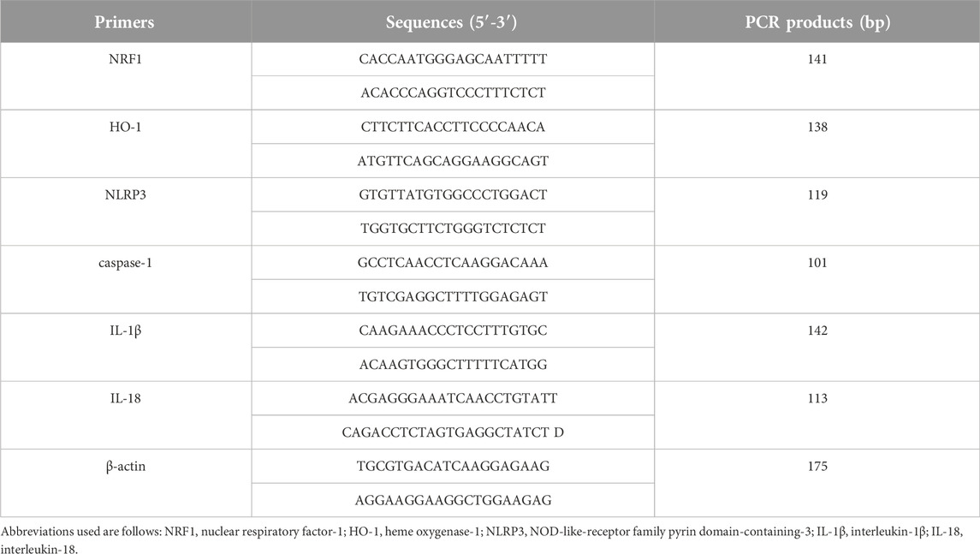This screenshot has width=980, height=554.
Task: Click the abbreviations footnote text
Action: pyautogui.click(x=482, y=540)
